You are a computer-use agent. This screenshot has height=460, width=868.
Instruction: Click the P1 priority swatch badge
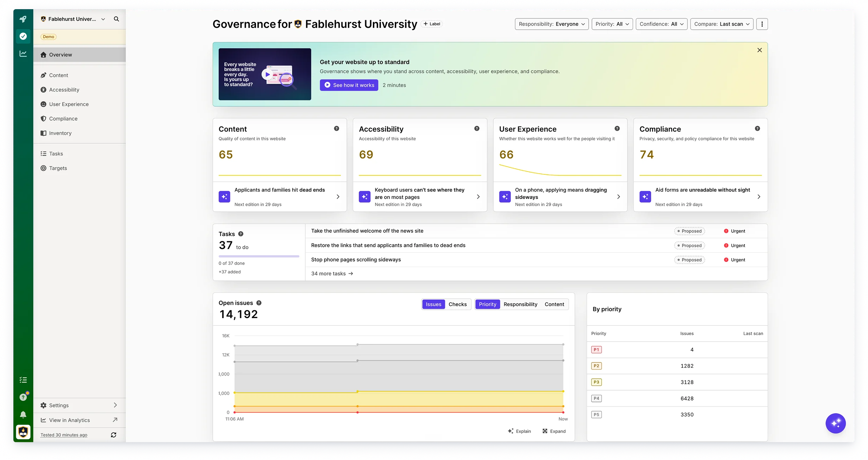pos(597,350)
